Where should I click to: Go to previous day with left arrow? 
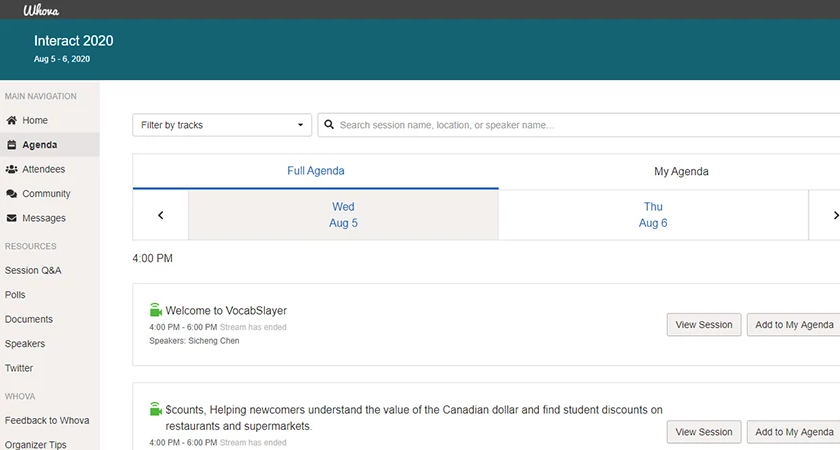[x=160, y=215]
